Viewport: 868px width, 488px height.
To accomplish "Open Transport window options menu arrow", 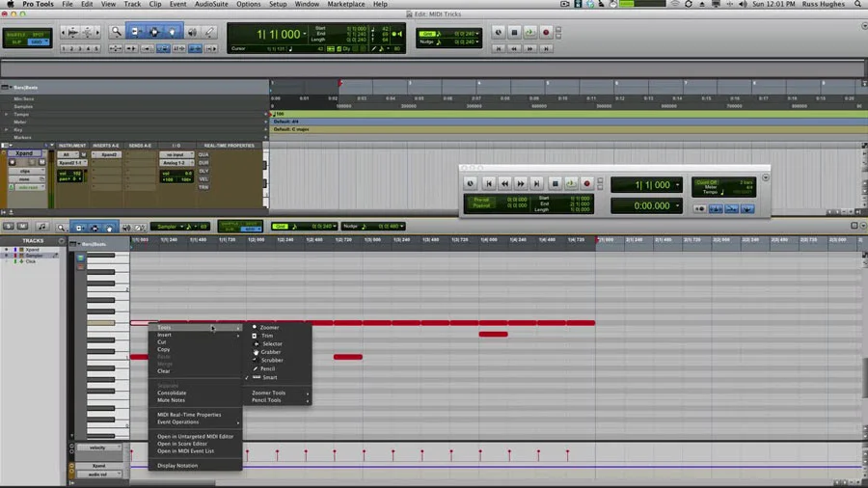I will [766, 178].
